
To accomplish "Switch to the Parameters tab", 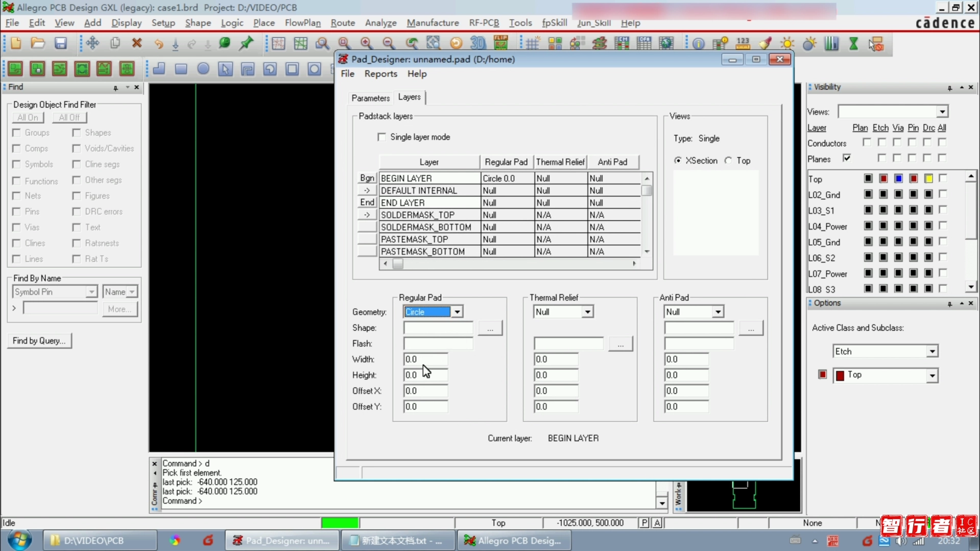I will pyautogui.click(x=370, y=98).
